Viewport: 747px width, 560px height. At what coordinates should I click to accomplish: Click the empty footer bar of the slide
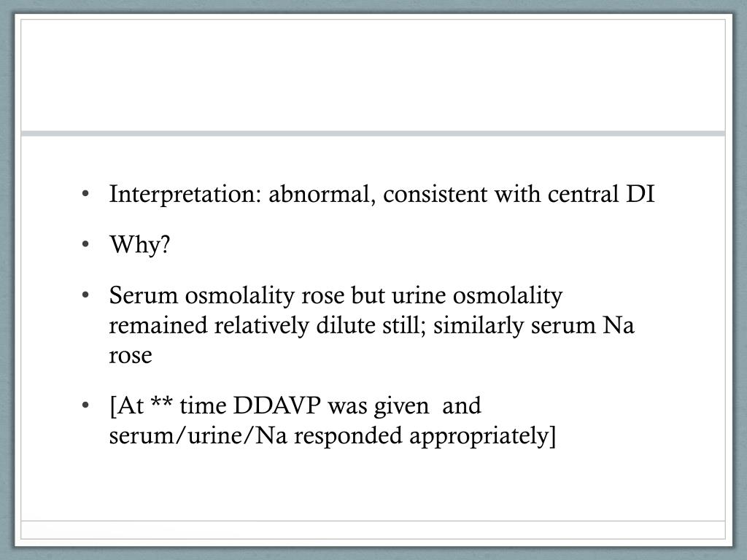(373, 530)
